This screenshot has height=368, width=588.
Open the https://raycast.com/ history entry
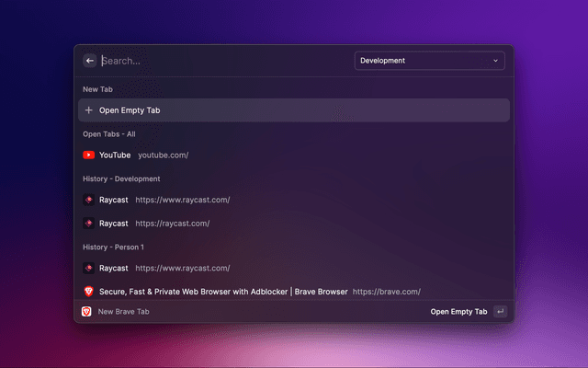[x=173, y=224]
